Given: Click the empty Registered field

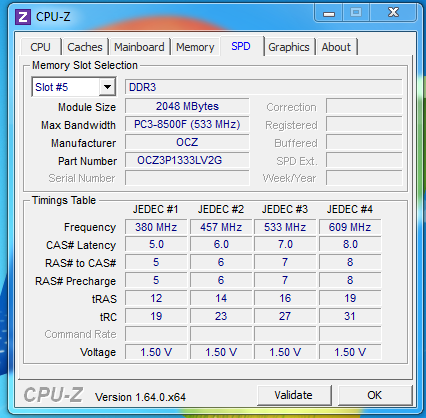Looking at the screenshot, I should tap(364, 124).
